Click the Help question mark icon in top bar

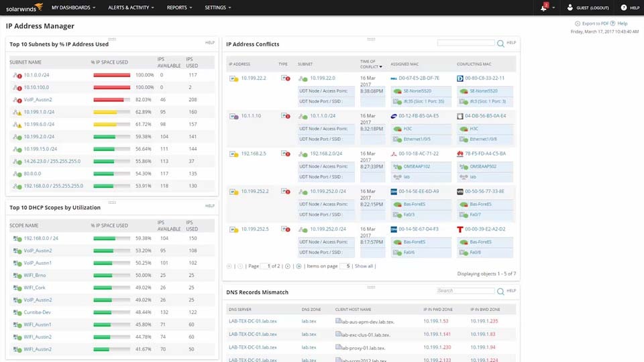click(623, 7)
